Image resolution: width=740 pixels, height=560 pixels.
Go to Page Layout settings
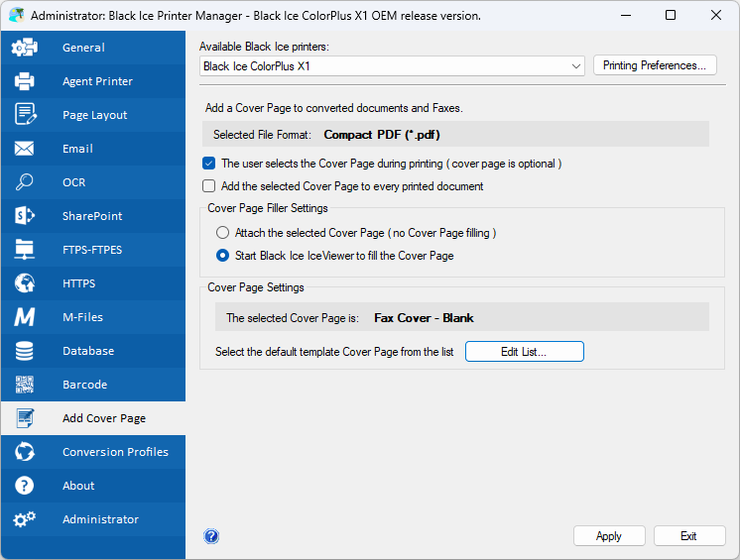point(93,115)
